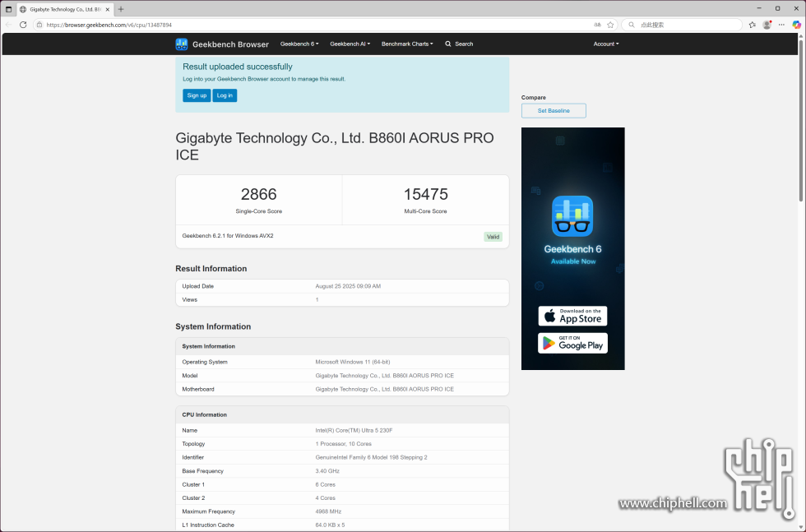The height and width of the screenshot is (532, 806).
Task: Expand the Geekbench AI dropdown menu
Action: [350, 44]
